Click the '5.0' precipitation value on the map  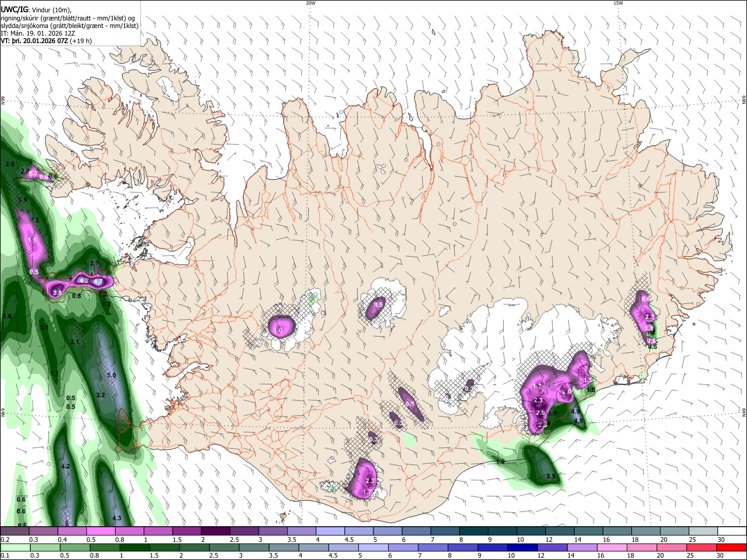pyautogui.click(x=112, y=375)
